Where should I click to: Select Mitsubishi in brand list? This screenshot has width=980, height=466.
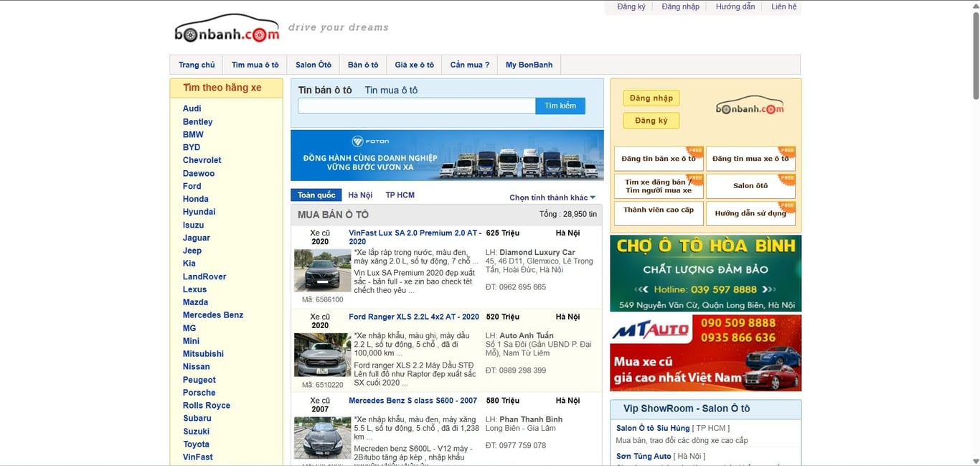tap(203, 354)
